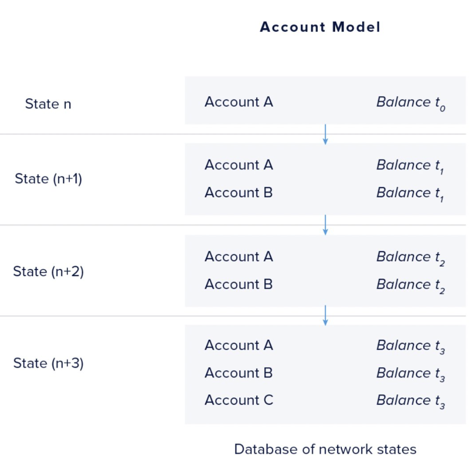Click Account A's Balance t3 value
The image size is (476, 467).
411,346
